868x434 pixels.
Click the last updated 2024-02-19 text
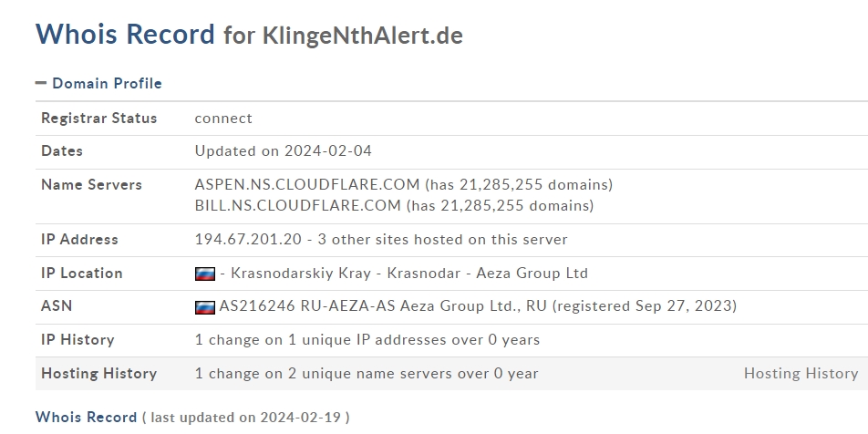point(246,418)
